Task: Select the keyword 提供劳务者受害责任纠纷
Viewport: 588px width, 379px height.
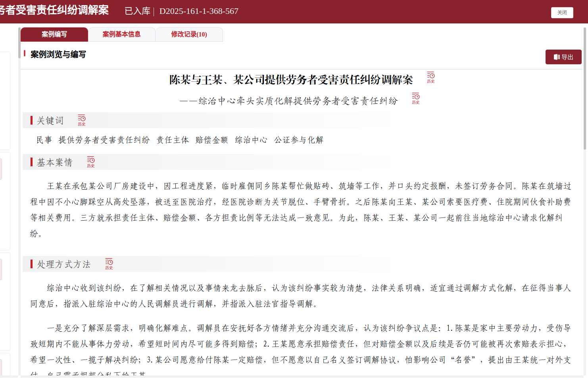Action: click(x=104, y=140)
